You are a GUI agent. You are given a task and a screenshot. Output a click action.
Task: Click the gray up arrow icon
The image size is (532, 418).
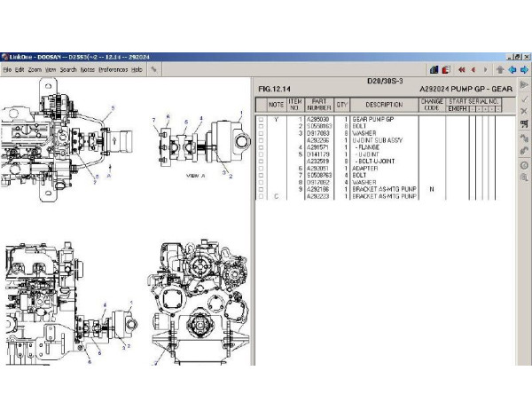pos(500,69)
